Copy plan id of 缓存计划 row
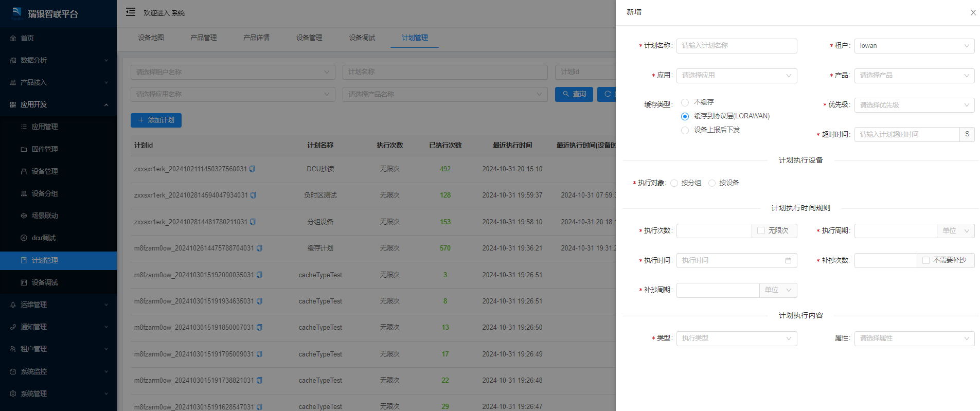 click(259, 248)
